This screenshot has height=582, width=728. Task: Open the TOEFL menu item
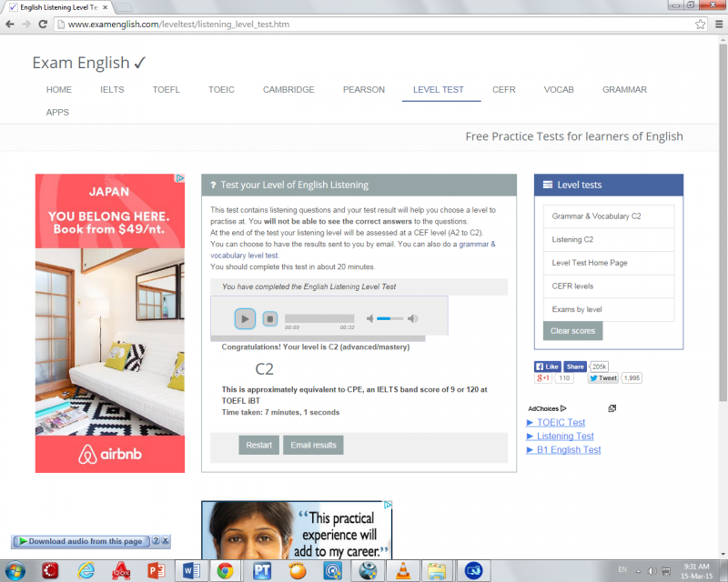click(167, 90)
